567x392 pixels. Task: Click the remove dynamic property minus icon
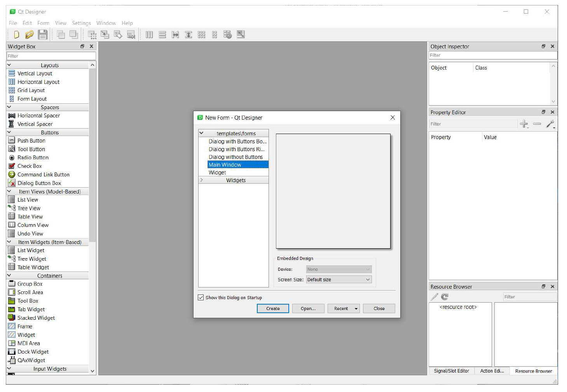(x=537, y=124)
